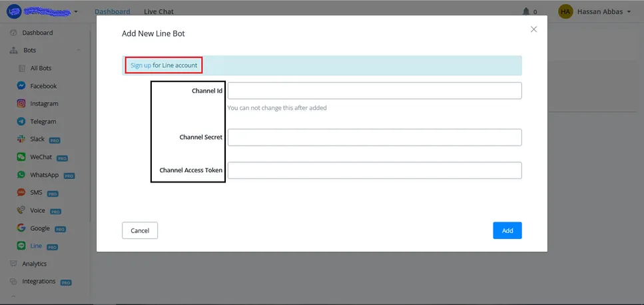Click the blue Add button

pyautogui.click(x=507, y=230)
